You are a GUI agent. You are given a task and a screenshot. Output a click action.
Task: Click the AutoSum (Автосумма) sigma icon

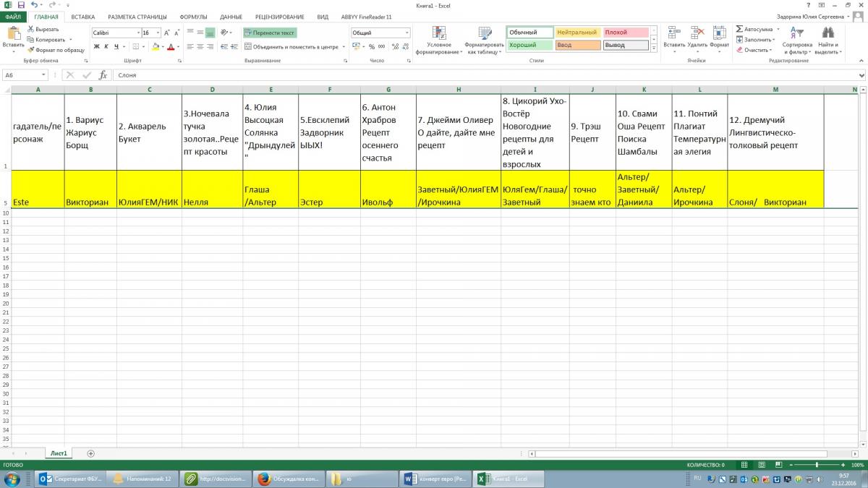coord(740,30)
